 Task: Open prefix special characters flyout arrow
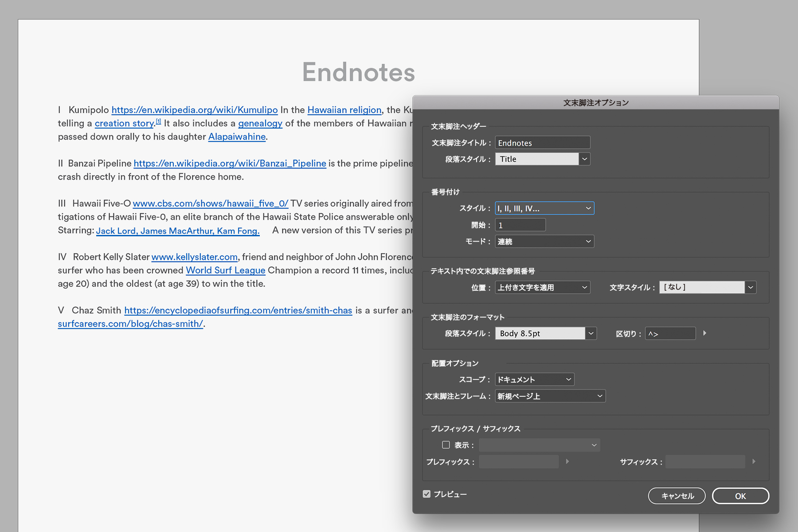[x=567, y=462]
